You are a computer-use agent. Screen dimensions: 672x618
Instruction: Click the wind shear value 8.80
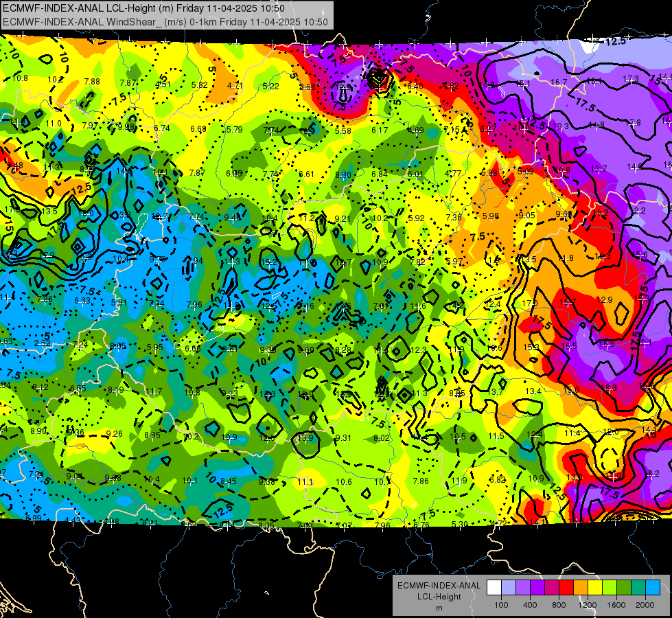point(343,174)
